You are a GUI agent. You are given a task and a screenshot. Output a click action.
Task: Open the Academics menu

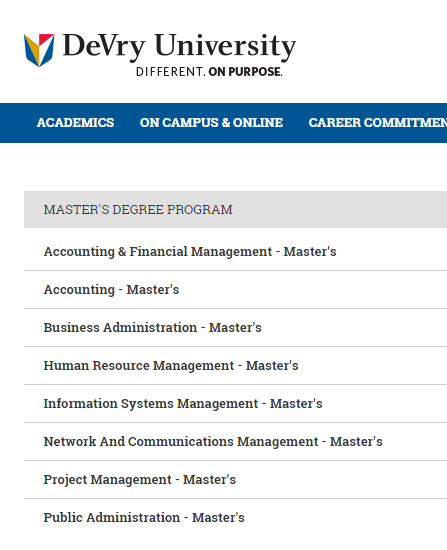[75, 123]
